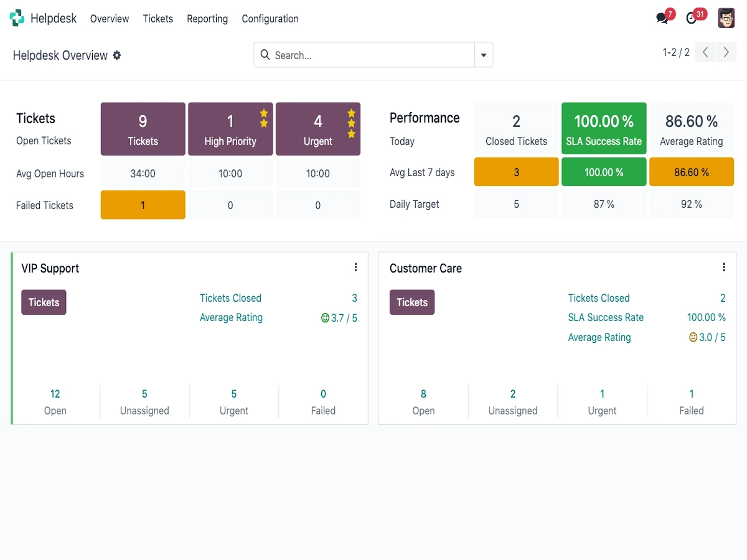747x560 pixels.
Task: Open the messages chat bubble icon
Action: pyautogui.click(x=662, y=18)
